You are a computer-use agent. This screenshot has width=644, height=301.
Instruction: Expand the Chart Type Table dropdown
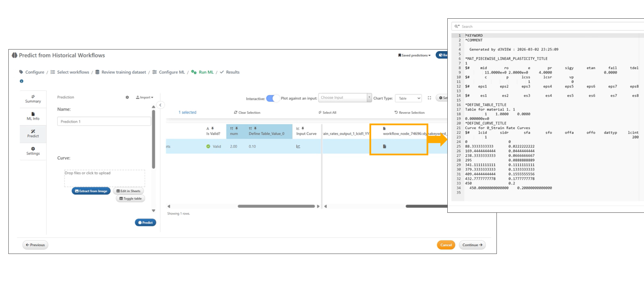pyautogui.click(x=409, y=98)
